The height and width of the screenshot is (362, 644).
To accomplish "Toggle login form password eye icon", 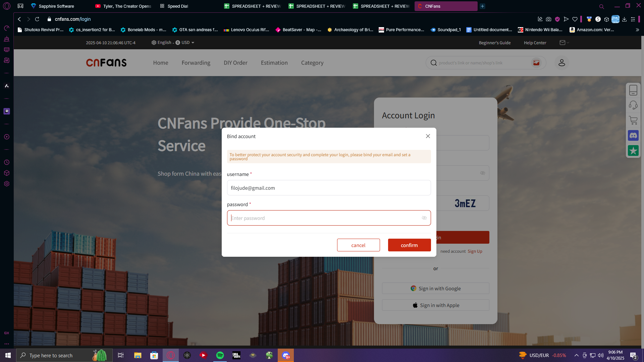I will point(482,173).
